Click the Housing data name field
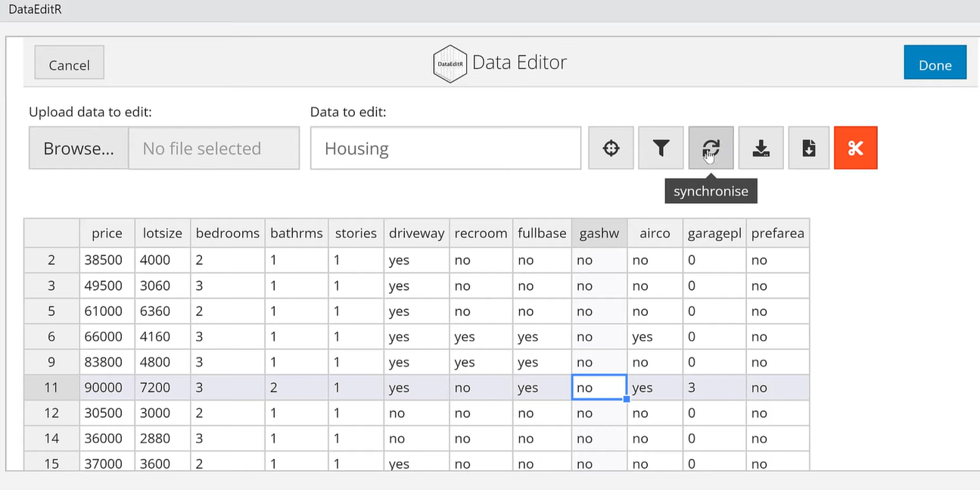 point(445,148)
